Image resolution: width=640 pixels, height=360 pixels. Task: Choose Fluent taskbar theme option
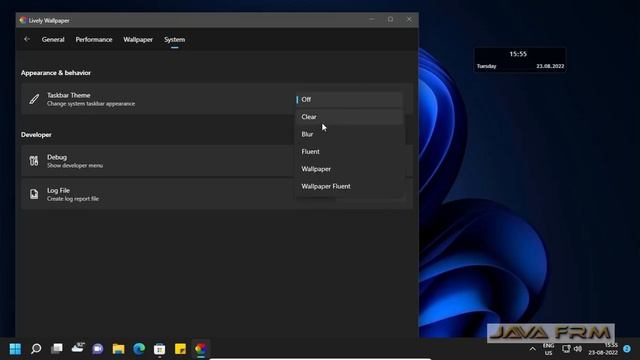(349, 151)
